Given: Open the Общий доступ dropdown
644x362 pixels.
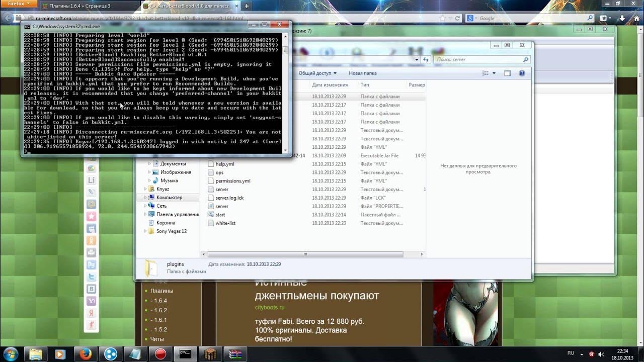Looking at the screenshot, I should (x=317, y=73).
